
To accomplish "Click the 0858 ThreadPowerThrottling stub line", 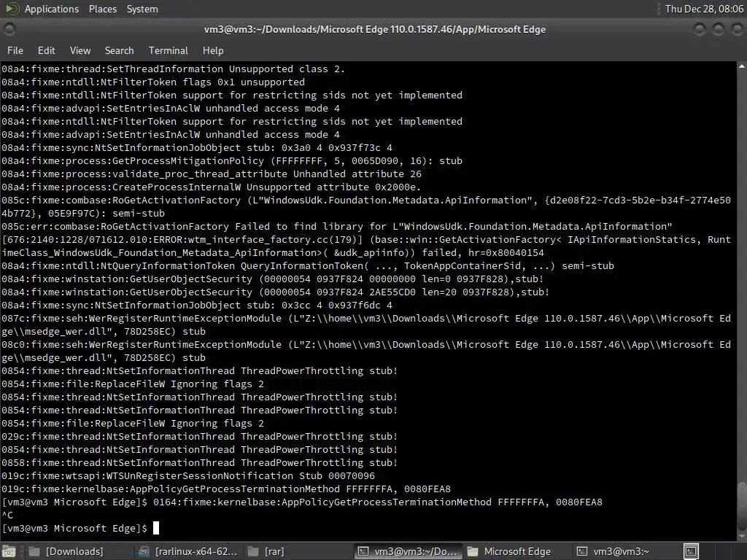I will pos(200,462).
